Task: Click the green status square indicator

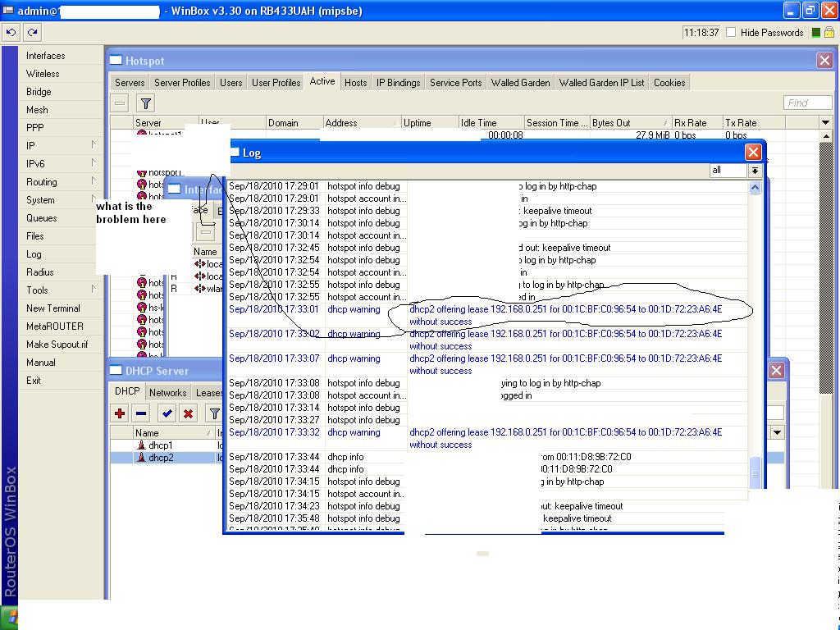Action: coord(816,33)
